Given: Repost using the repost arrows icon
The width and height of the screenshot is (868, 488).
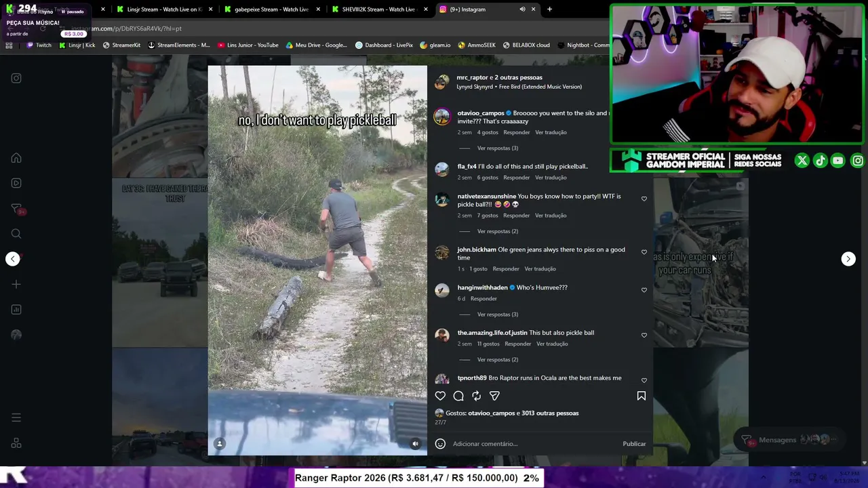Looking at the screenshot, I should (477, 396).
